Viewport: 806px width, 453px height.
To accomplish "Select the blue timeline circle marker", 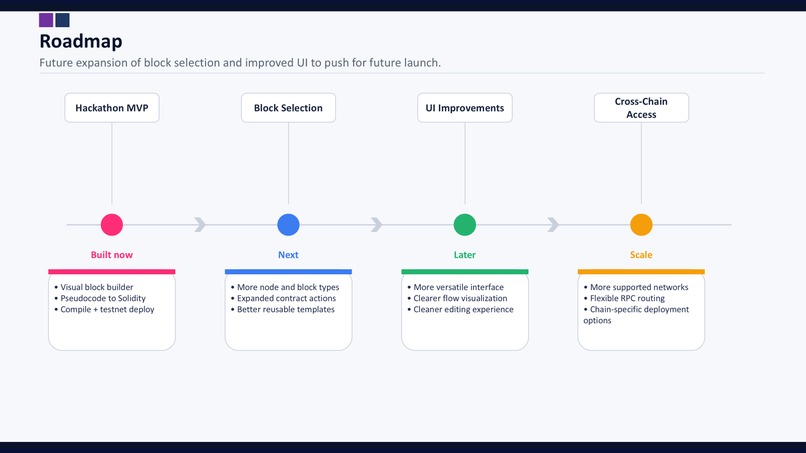I will pyautogui.click(x=288, y=225).
